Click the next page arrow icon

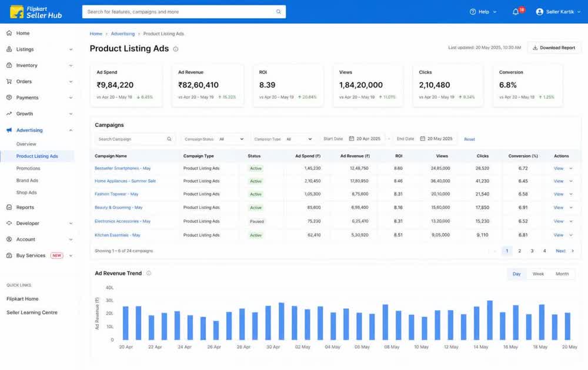tap(573, 251)
